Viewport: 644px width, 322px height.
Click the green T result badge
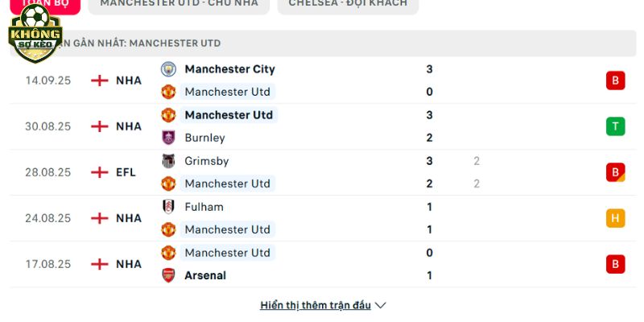pyautogui.click(x=615, y=126)
